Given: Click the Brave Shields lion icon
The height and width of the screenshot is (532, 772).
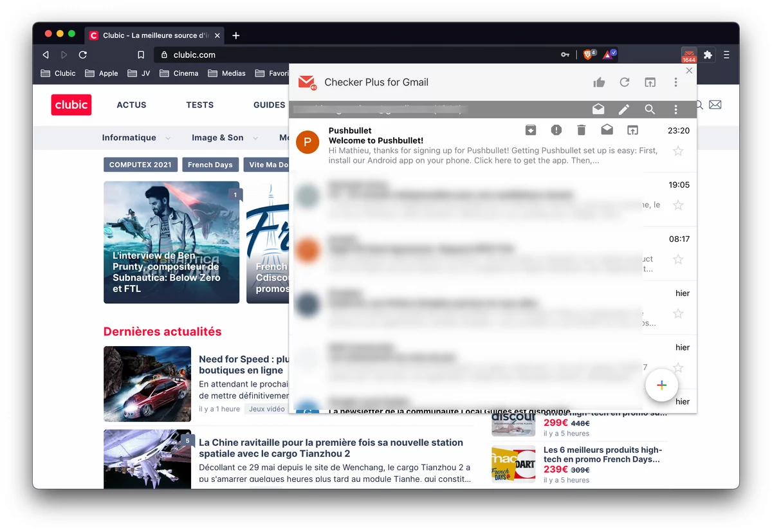Looking at the screenshot, I should click(x=588, y=55).
